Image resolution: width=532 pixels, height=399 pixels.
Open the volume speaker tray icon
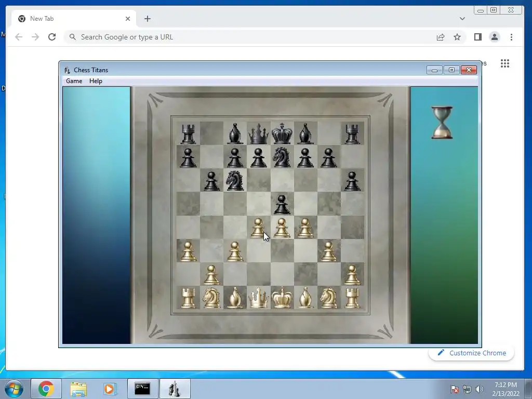point(480,389)
